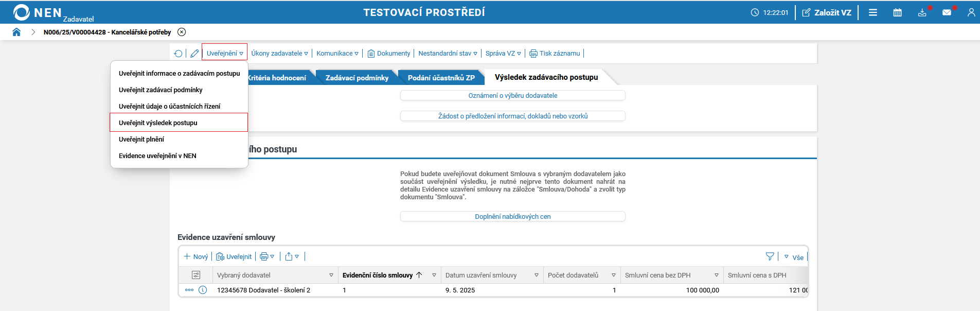The height and width of the screenshot is (311, 980).
Task: Open row actions dots for Dodavatel - školení 2
Action: point(189,290)
